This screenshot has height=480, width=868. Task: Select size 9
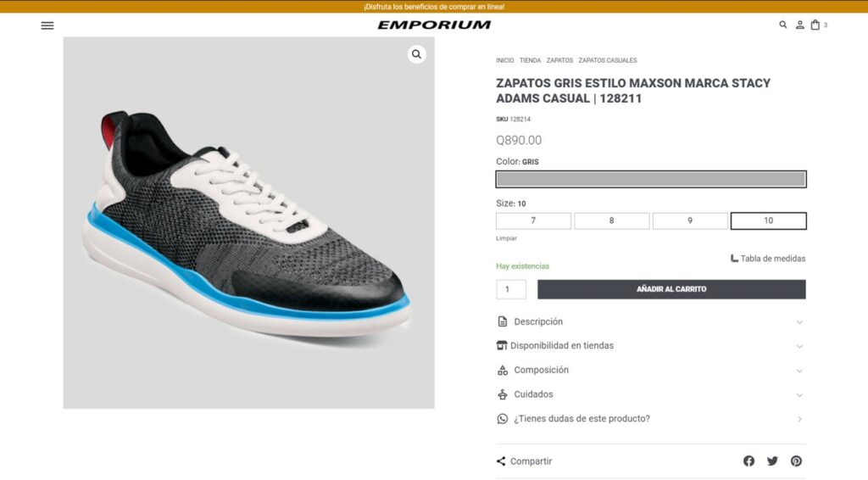click(690, 220)
